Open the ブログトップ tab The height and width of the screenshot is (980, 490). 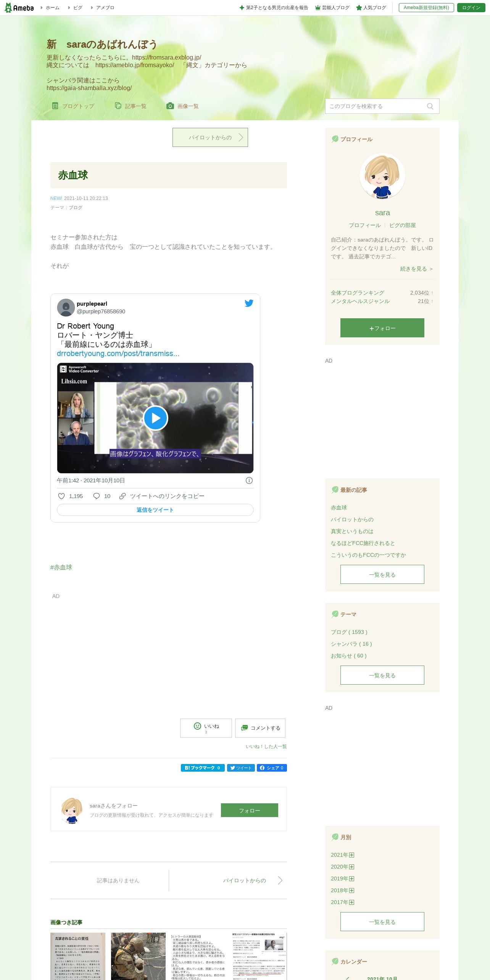(x=73, y=106)
